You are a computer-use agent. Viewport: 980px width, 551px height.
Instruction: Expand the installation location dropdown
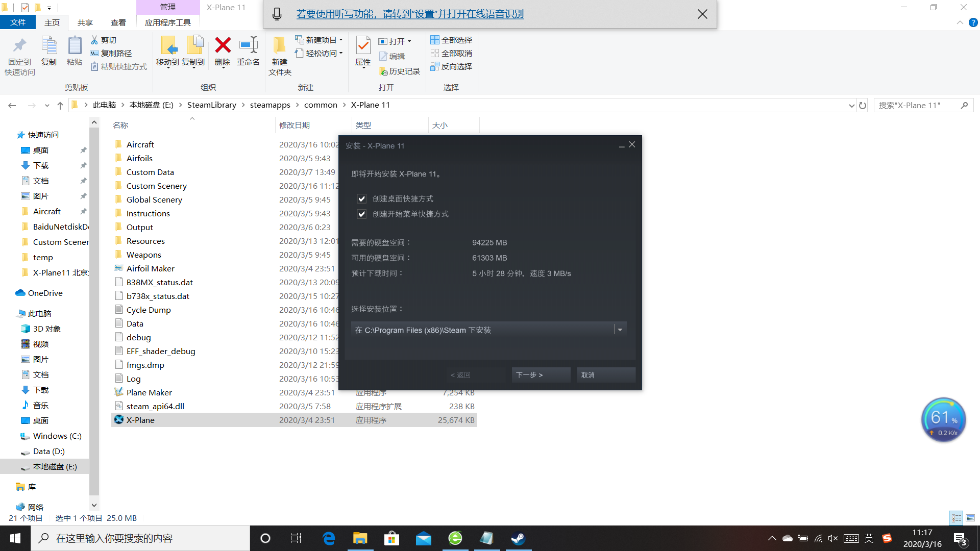coord(620,330)
